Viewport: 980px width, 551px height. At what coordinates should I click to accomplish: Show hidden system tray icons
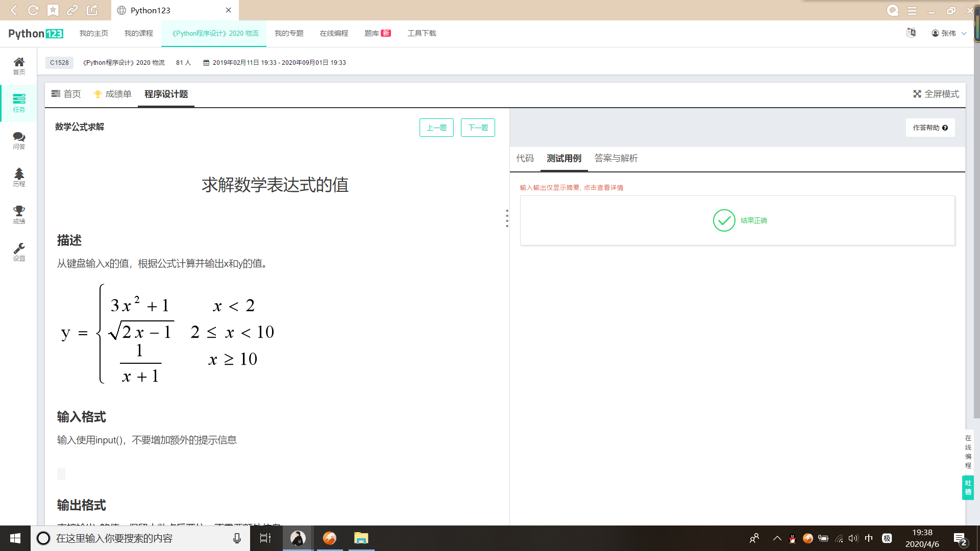coord(777,538)
